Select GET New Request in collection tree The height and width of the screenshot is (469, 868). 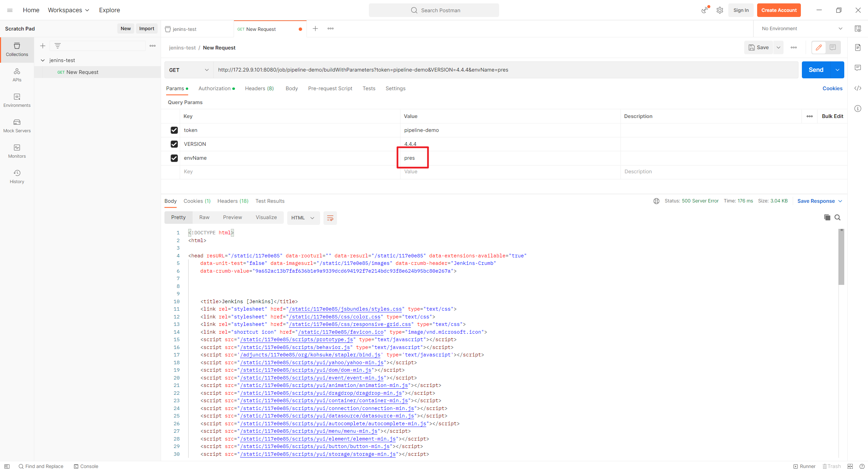point(97,72)
